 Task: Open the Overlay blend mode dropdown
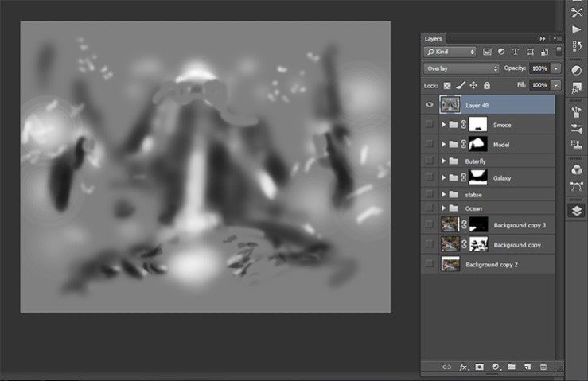pyautogui.click(x=462, y=68)
